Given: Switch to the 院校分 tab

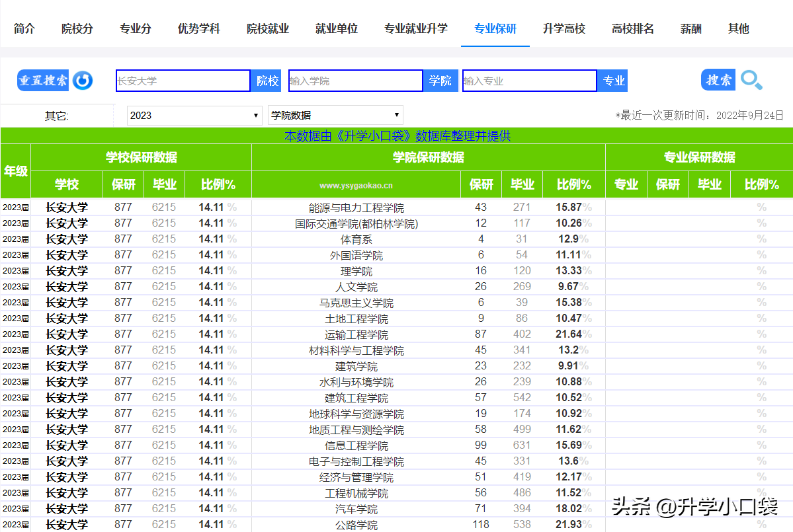Looking at the screenshot, I should click(77, 29).
